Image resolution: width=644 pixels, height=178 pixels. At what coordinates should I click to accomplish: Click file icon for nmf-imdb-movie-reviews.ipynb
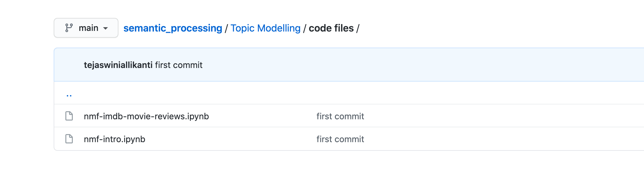point(69,116)
